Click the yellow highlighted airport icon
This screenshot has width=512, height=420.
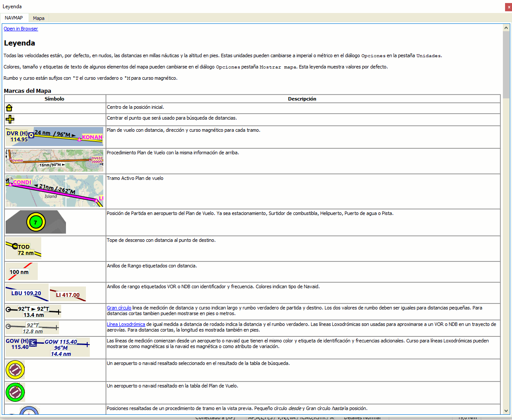pyautogui.click(x=15, y=370)
